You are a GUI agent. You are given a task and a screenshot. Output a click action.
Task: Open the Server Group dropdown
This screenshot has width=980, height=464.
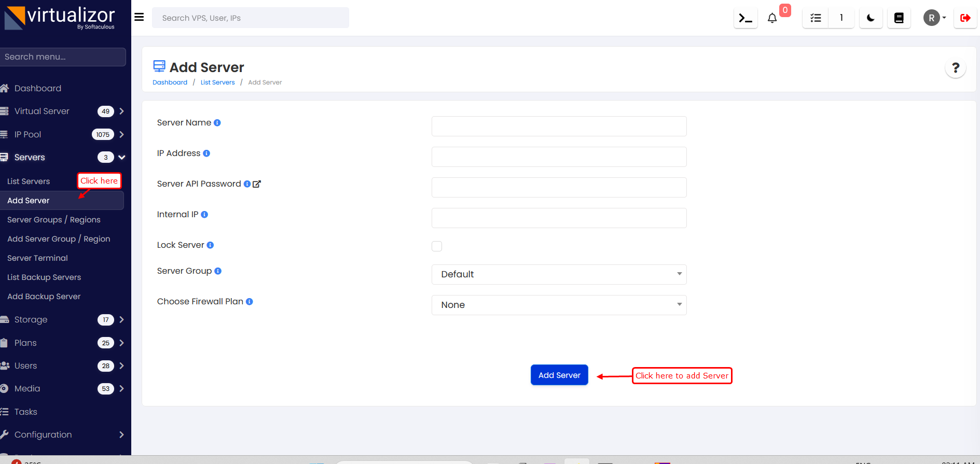coord(559,274)
